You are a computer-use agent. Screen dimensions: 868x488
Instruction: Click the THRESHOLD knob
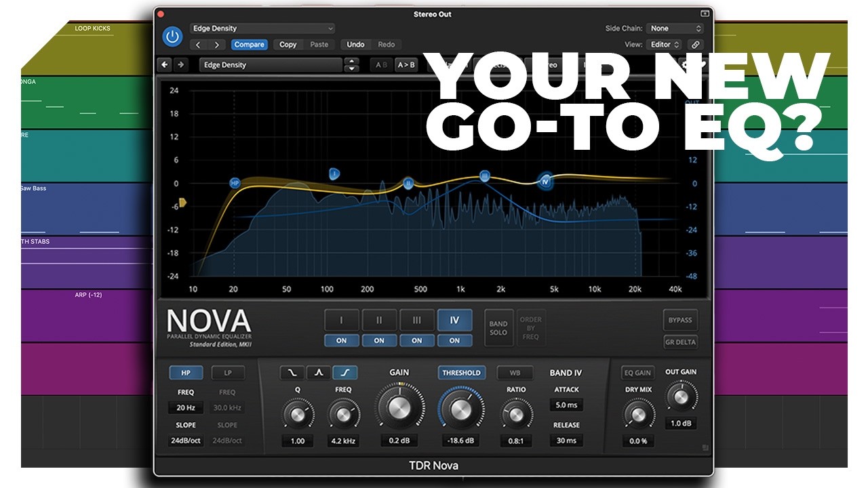click(x=461, y=409)
